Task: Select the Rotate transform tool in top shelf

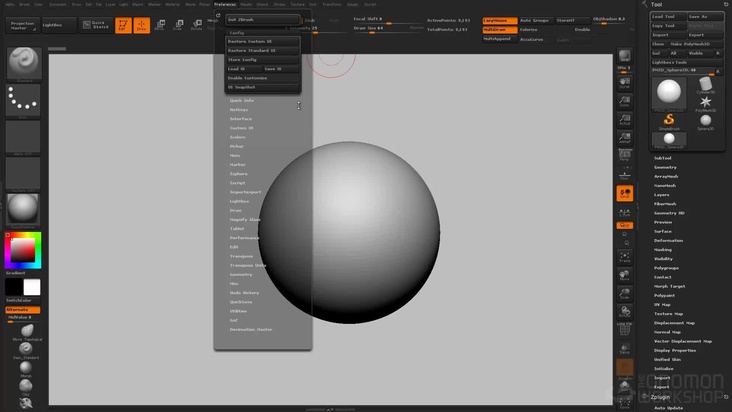Action: click(x=197, y=25)
